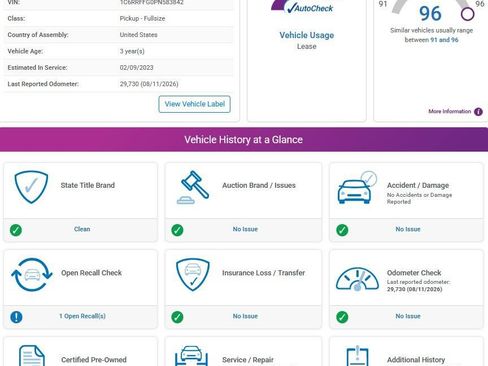This screenshot has width=488, height=366.
Task: Click the Clean status text
Action: tap(82, 229)
